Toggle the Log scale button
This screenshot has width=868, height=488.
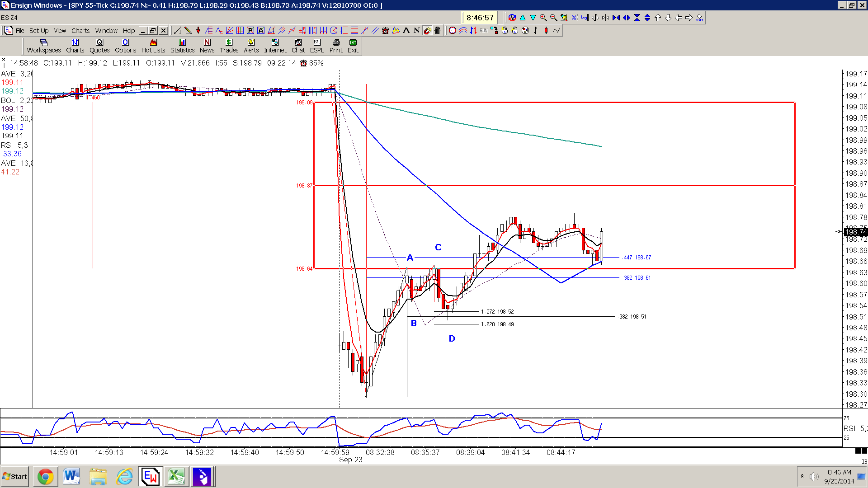click(585, 18)
